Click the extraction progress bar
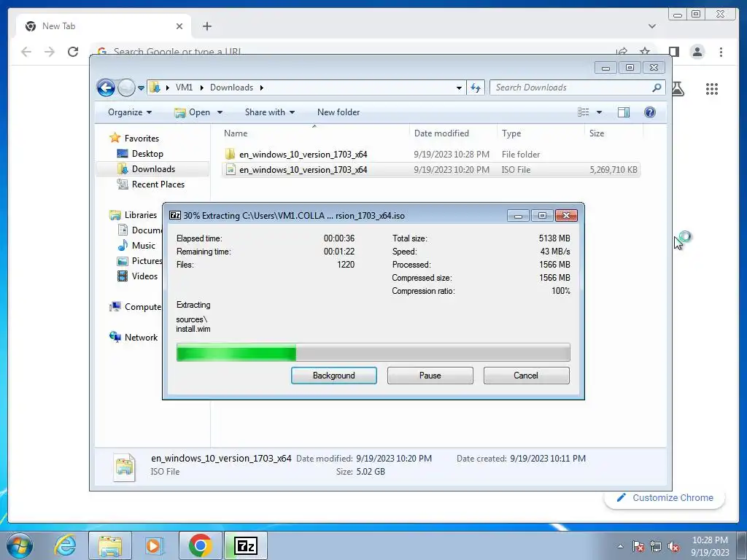747x560 pixels. click(x=373, y=353)
